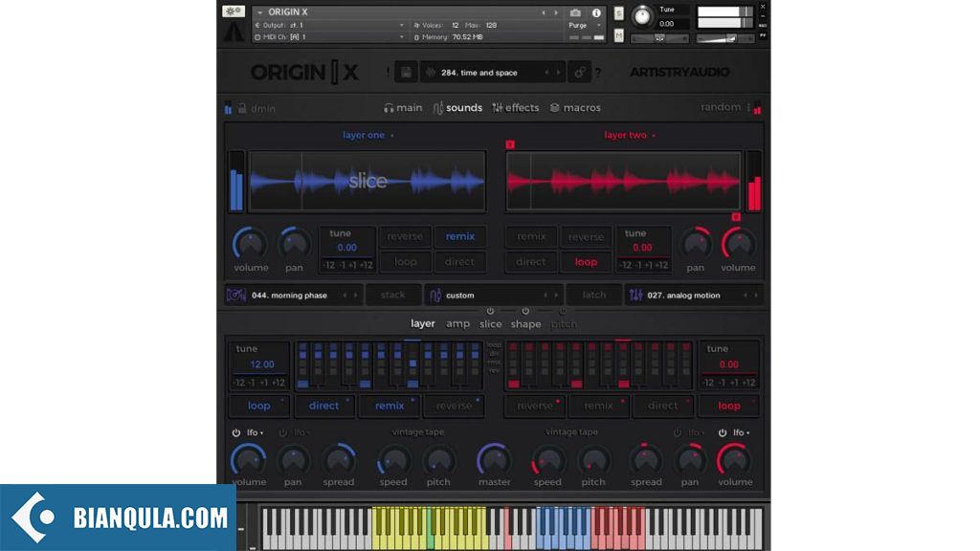Click the exclamation mark icon
980x551 pixels.
(x=389, y=73)
